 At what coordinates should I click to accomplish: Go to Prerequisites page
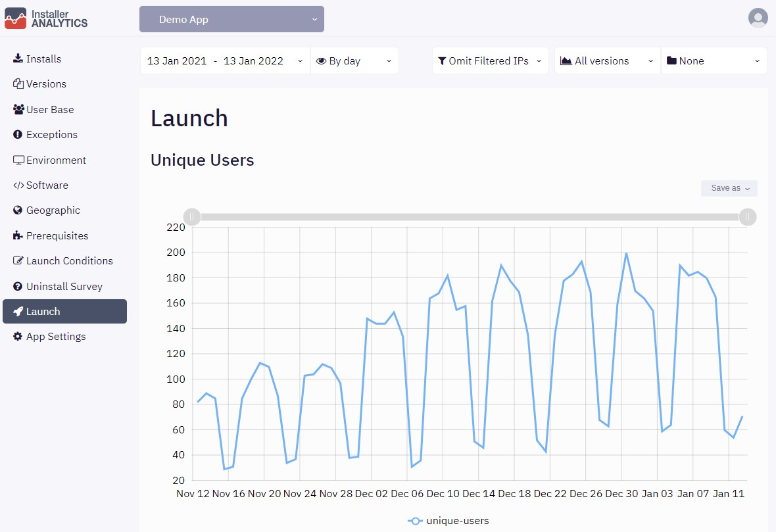point(65,235)
